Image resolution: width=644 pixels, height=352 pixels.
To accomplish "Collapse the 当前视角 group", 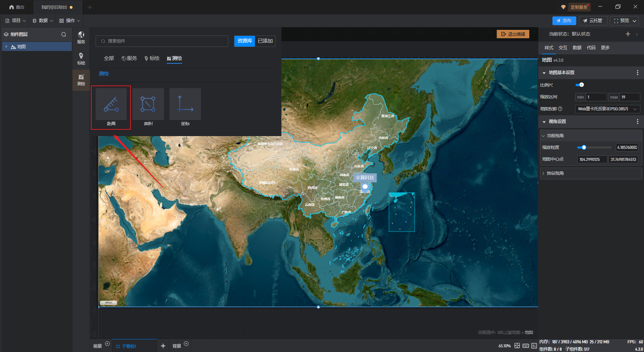I will [543, 136].
